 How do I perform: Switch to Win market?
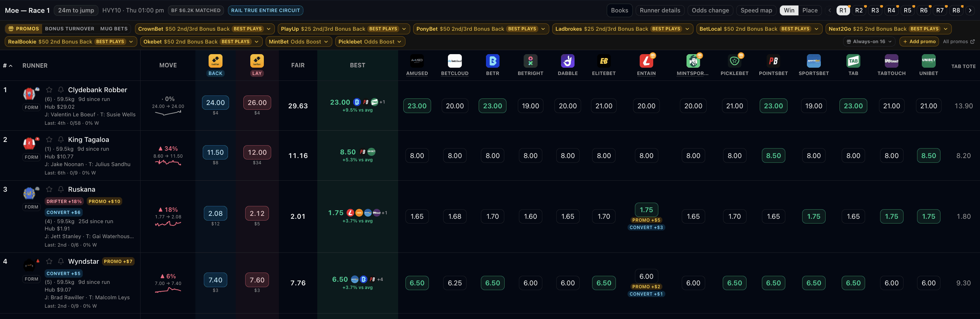pyautogui.click(x=789, y=10)
